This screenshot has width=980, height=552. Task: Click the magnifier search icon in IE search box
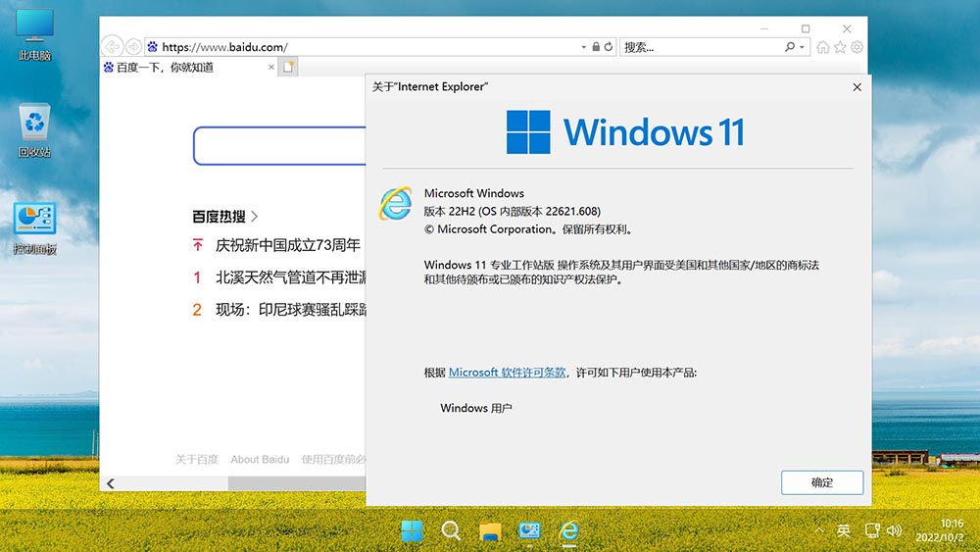point(790,47)
